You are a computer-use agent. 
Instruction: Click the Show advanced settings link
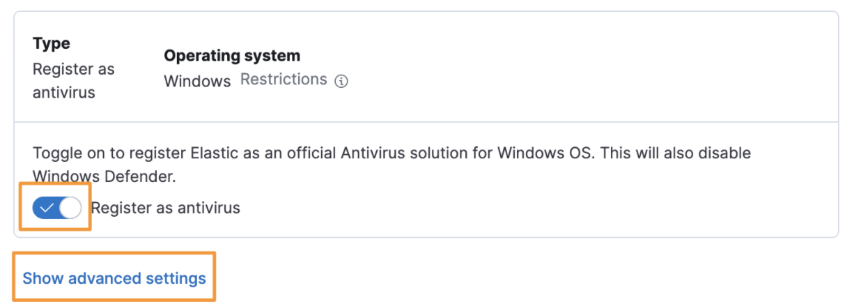pyautogui.click(x=114, y=278)
